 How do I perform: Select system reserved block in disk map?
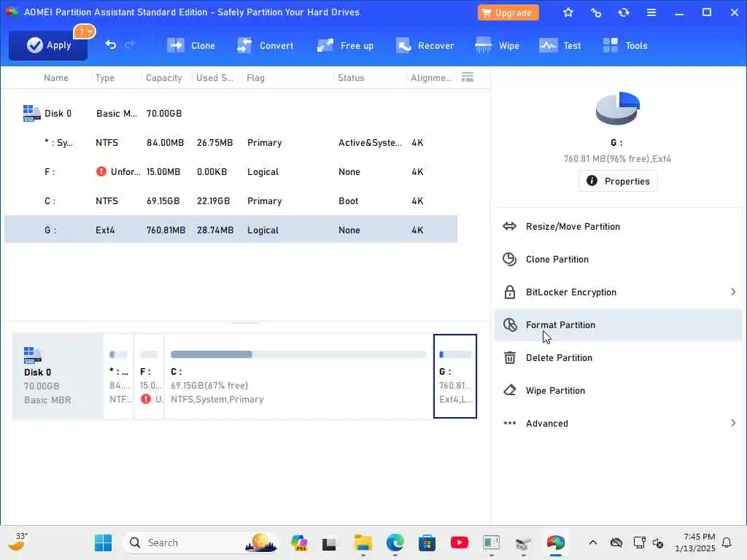[x=119, y=376]
